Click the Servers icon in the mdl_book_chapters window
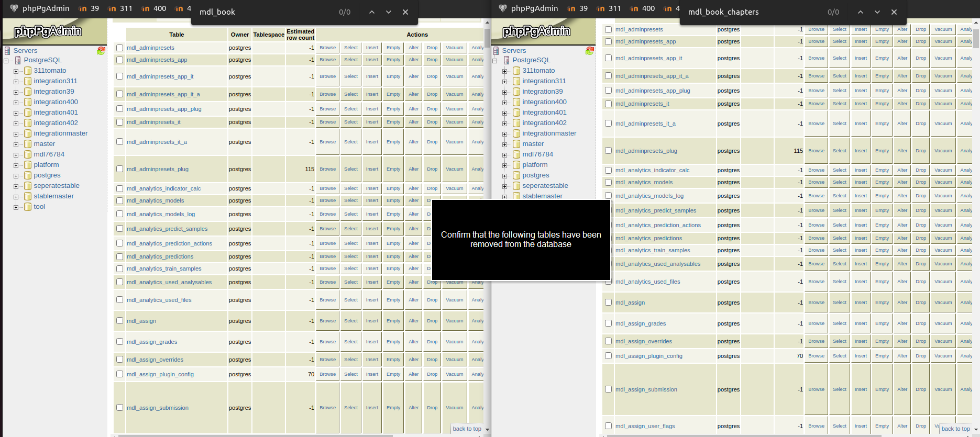980x437 pixels. click(x=496, y=51)
